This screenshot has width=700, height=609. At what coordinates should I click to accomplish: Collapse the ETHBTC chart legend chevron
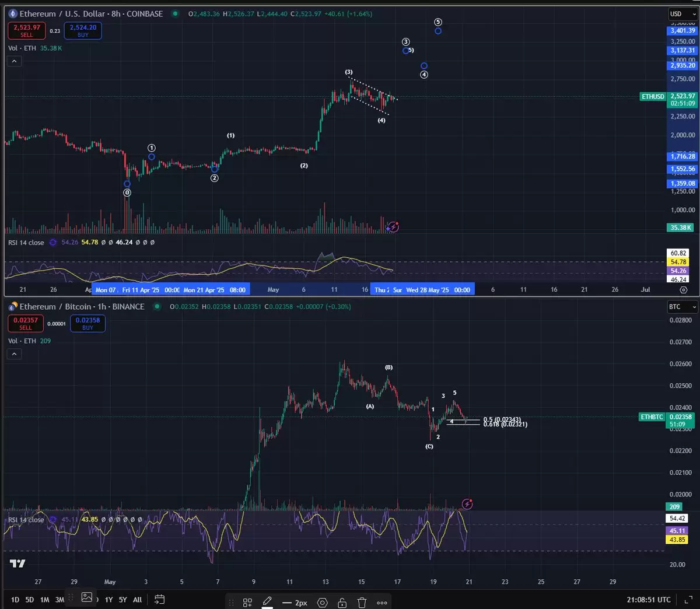click(x=14, y=353)
